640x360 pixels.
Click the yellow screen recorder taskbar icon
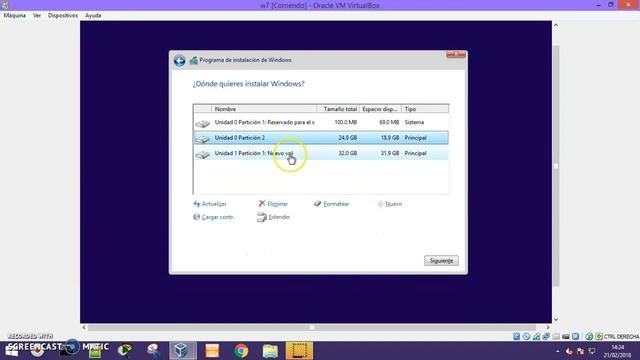click(x=299, y=351)
